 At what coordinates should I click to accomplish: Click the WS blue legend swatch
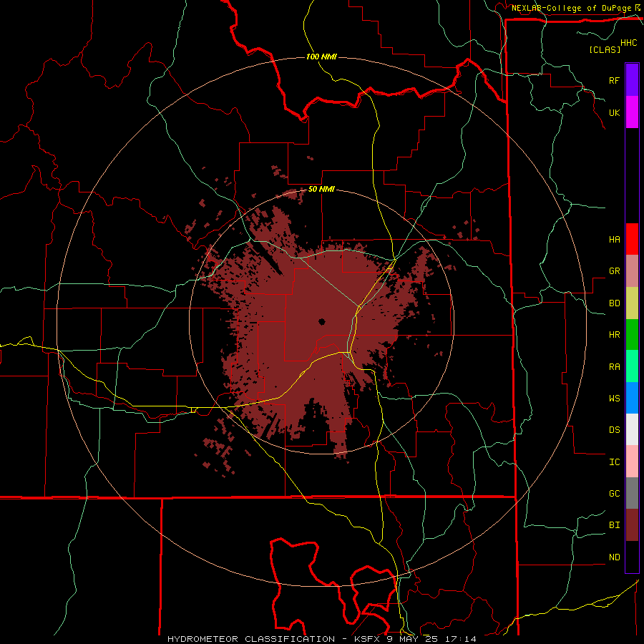click(632, 398)
